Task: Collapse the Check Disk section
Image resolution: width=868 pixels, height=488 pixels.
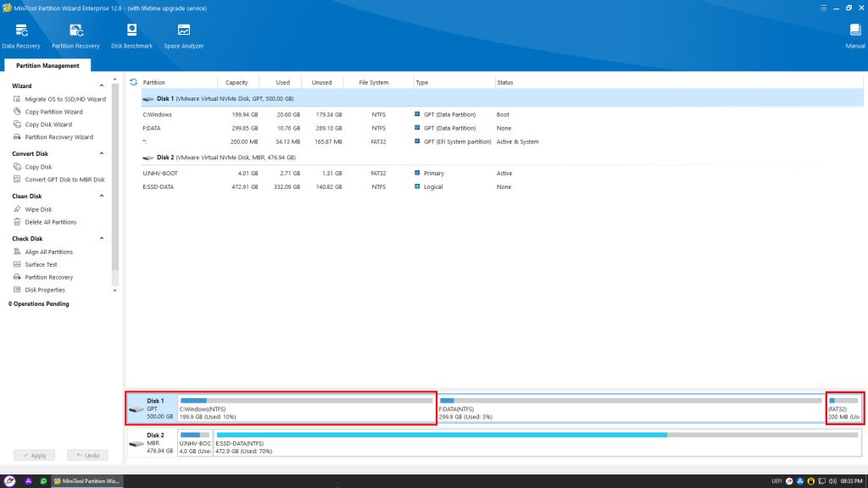Action: (x=102, y=238)
